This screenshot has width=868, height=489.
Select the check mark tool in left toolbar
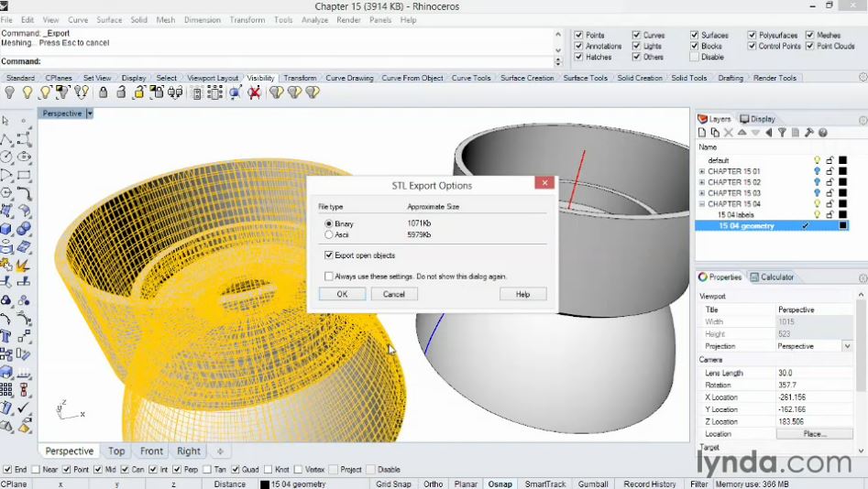point(24,407)
